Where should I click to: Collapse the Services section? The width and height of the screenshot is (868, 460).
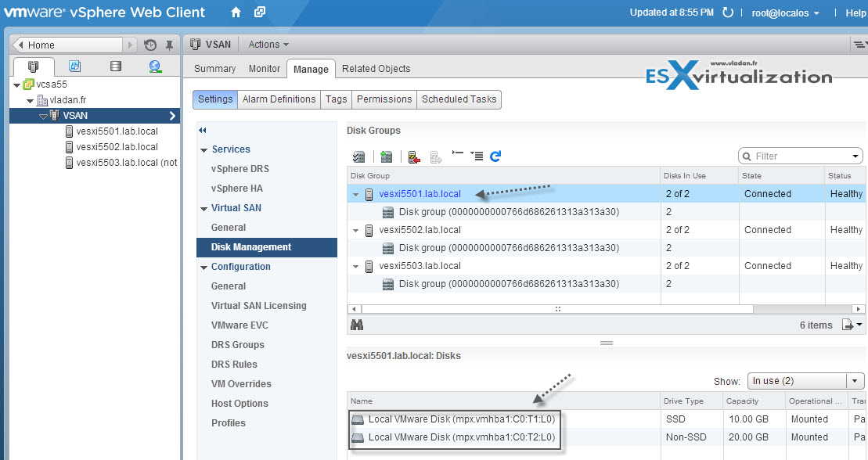203,150
